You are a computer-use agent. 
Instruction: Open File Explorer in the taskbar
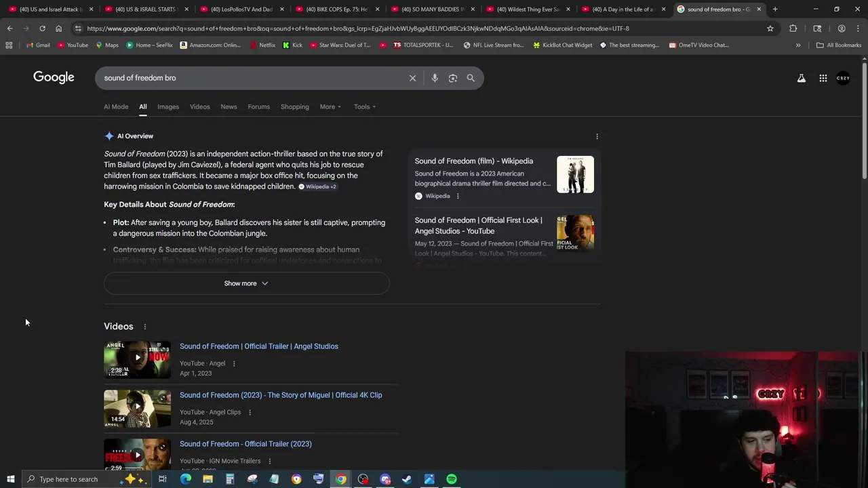[x=208, y=479]
